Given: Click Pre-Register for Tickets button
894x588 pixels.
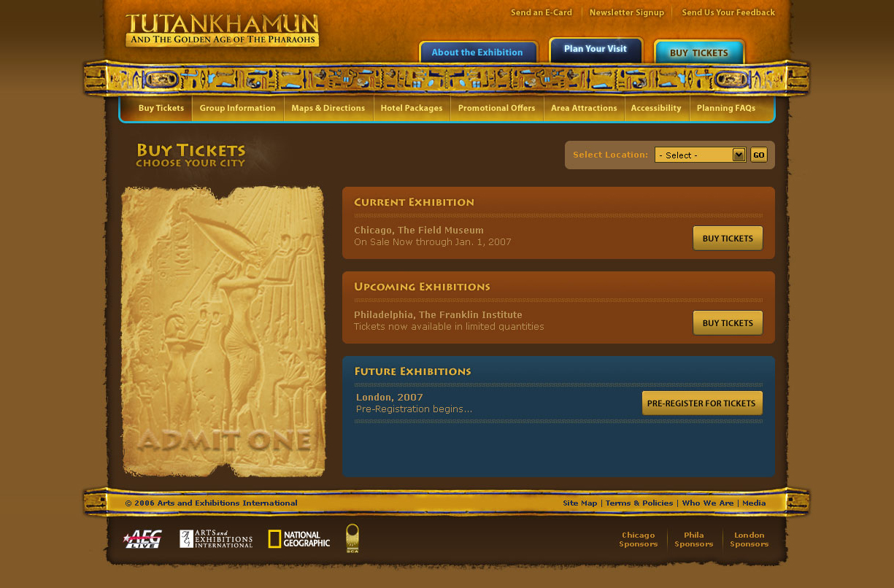Looking at the screenshot, I should pos(702,403).
